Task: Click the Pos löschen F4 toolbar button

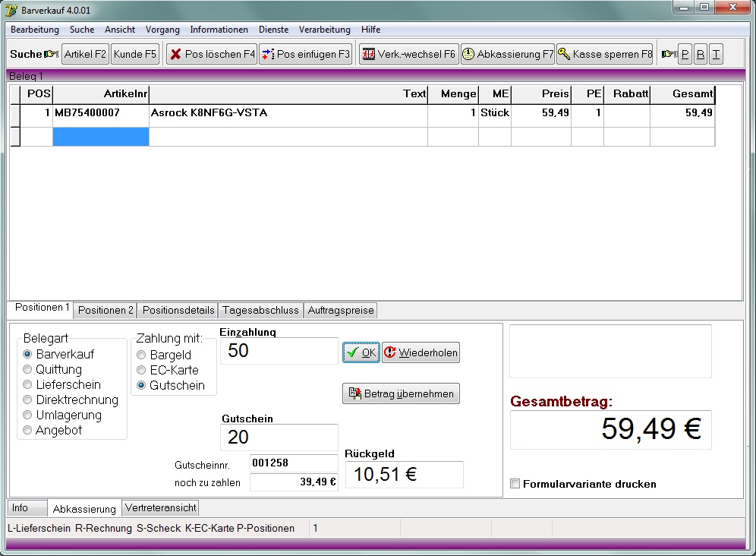Action: (212, 55)
